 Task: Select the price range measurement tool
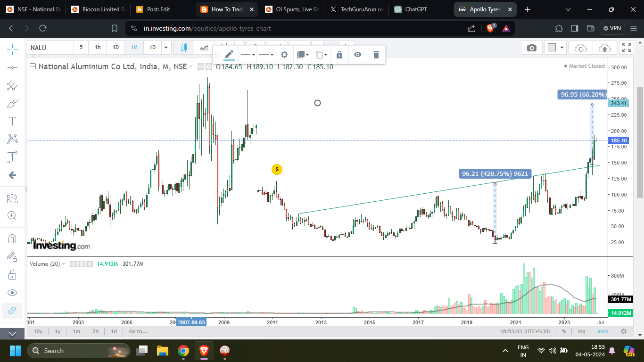click(12, 157)
